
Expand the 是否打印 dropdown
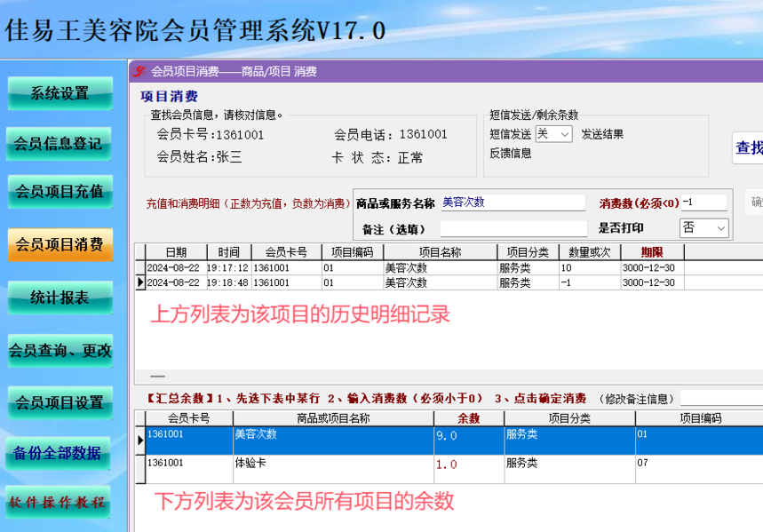click(x=703, y=227)
